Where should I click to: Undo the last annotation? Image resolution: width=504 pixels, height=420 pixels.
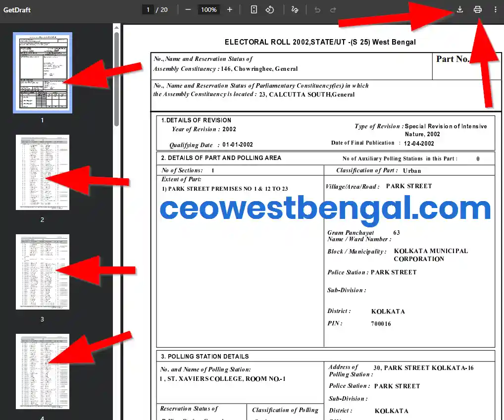coord(317,9)
